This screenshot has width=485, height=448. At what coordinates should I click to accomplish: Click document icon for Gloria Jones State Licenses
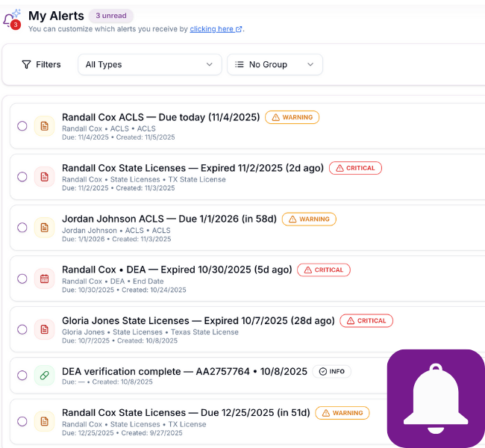point(44,329)
